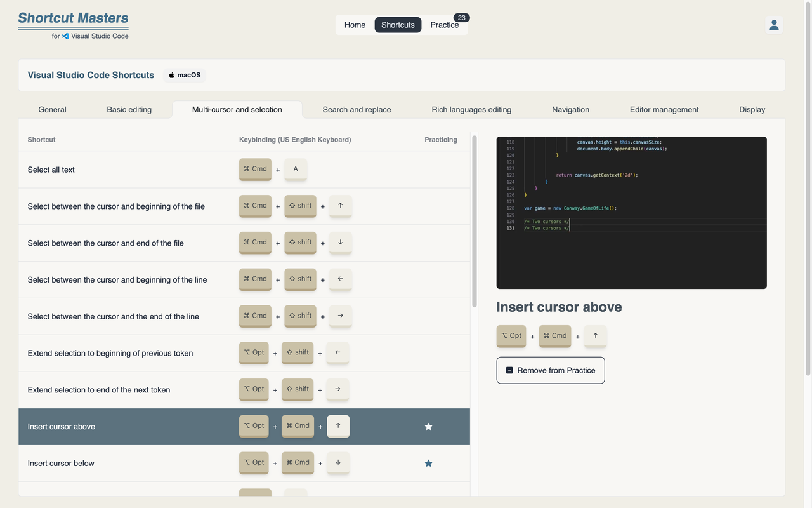Screen dimensions: 812x508
Task: Click right arrow key in next token row
Action: (x=337, y=390)
